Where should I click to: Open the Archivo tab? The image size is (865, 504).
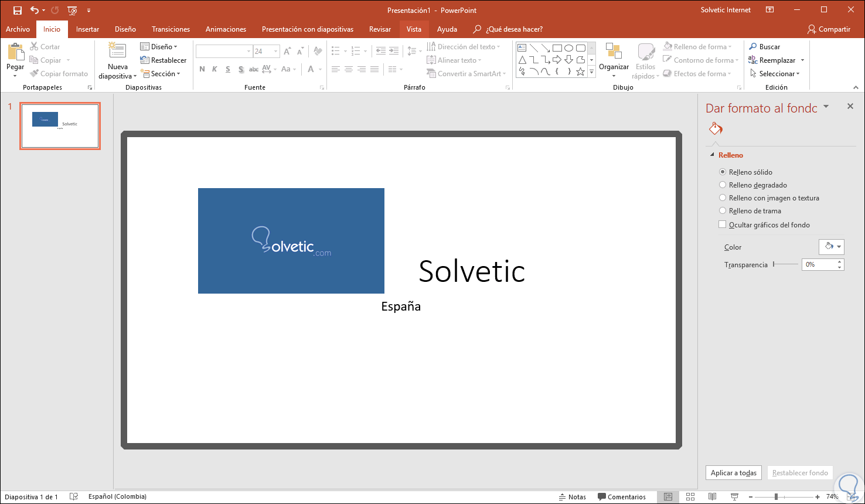[x=18, y=29]
